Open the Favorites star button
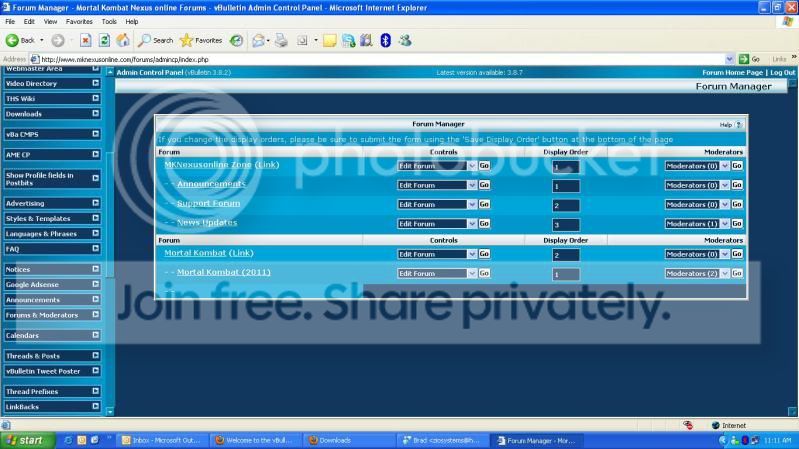 coord(201,40)
